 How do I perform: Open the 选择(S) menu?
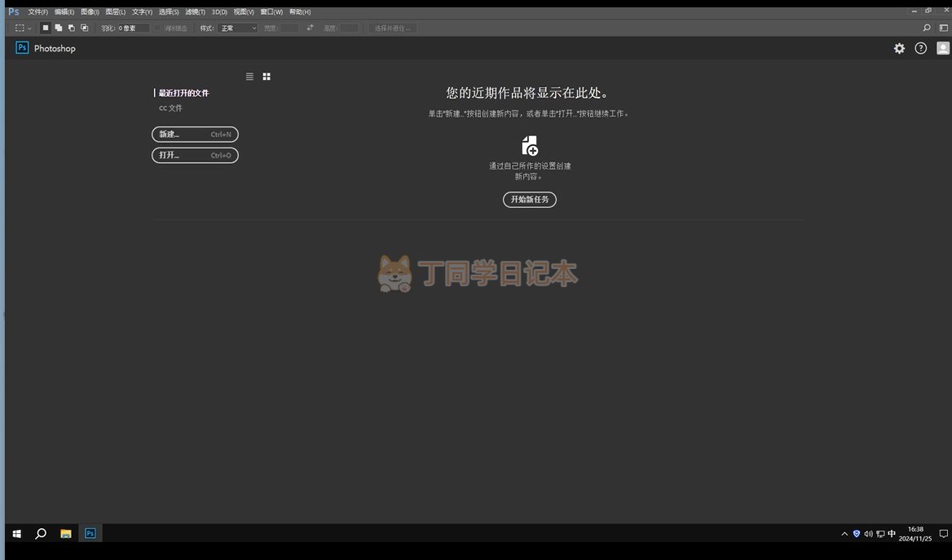[x=169, y=11]
